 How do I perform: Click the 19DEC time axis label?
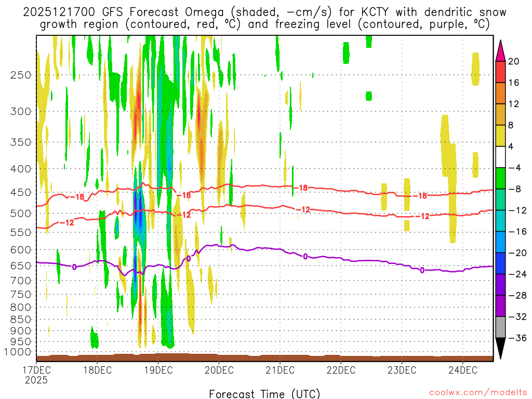[x=158, y=370]
